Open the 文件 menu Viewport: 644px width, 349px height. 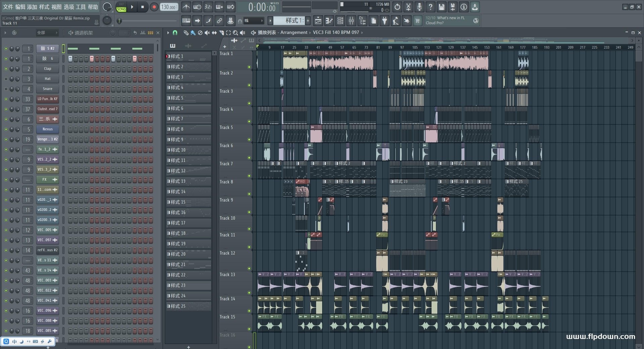pyautogui.click(x=8, y=7)
